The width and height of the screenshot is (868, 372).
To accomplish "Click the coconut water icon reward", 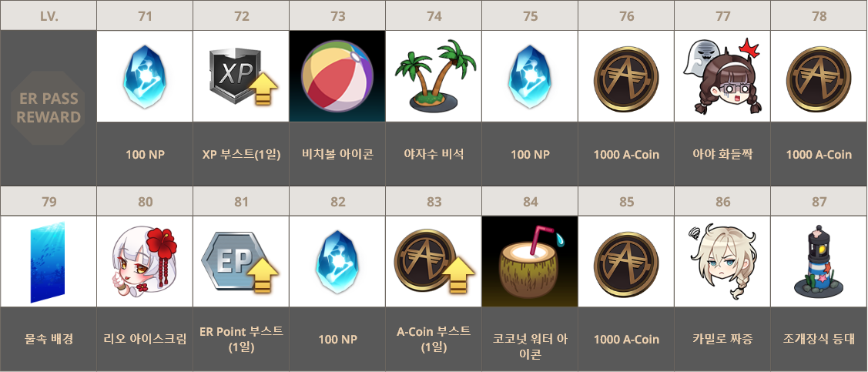I will pyautogui.click(x=530, y=261).
